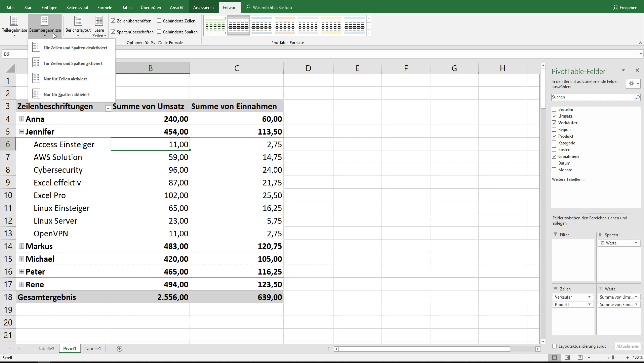This screenshot has width=644, height=363.
Task: Open the Produkt field dropdown in Zeilen
Action: click(x=589, y=304)
